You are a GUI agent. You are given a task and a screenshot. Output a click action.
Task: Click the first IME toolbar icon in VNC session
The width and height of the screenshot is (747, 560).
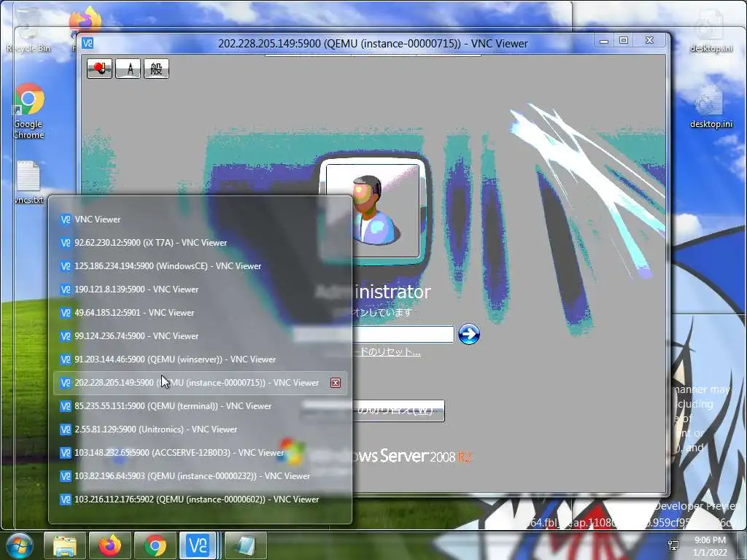point(99,69)
